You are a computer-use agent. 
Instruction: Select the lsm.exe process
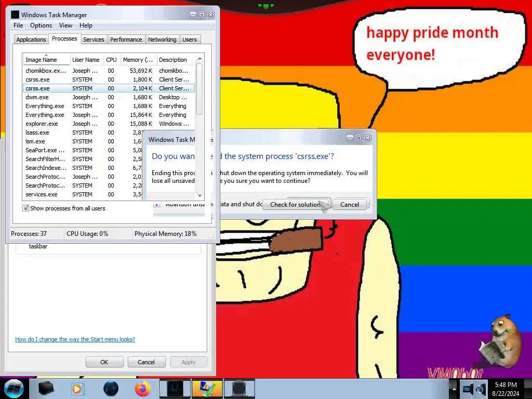click(83, 141)
